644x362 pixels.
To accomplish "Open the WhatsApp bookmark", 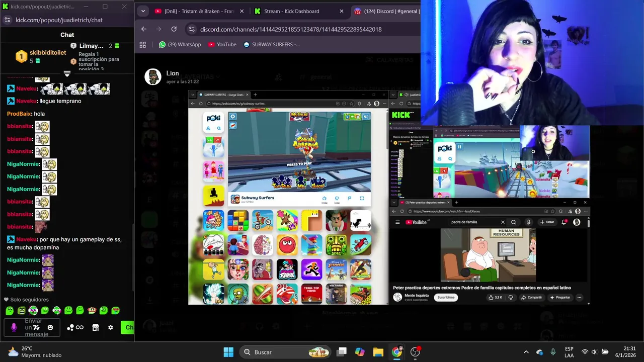I will (180, 44).
